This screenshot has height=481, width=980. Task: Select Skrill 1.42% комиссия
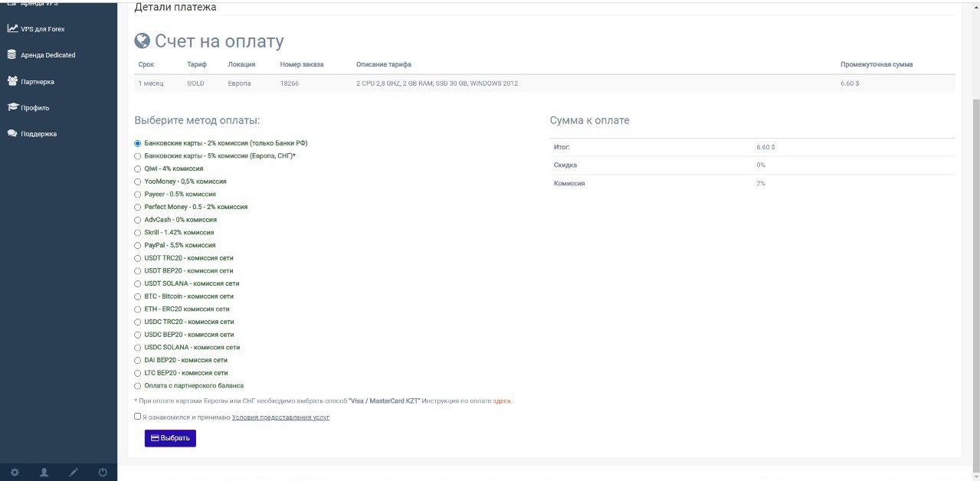point(138,232)
